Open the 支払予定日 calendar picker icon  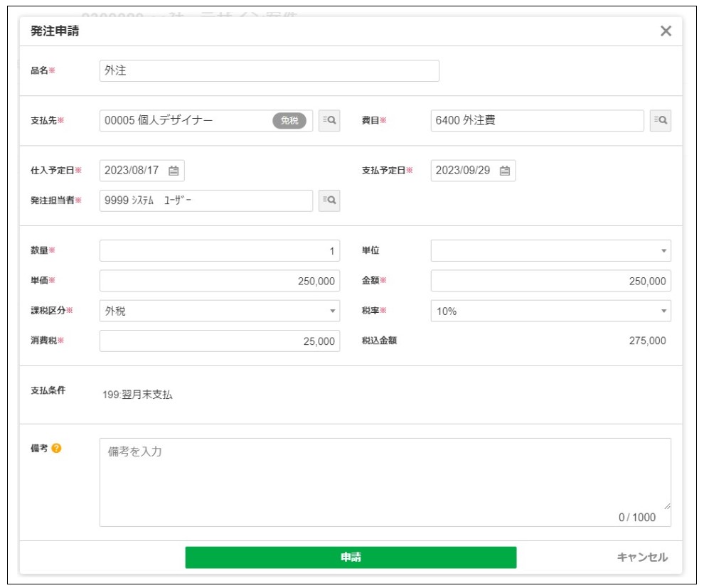tap(505, 171)
